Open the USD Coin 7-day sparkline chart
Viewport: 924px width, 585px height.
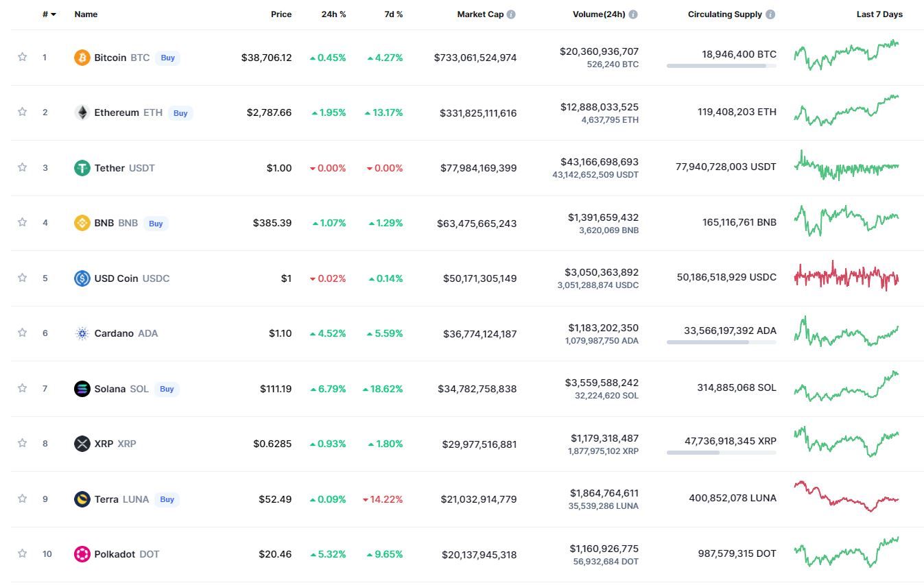[x=846, y=277]
